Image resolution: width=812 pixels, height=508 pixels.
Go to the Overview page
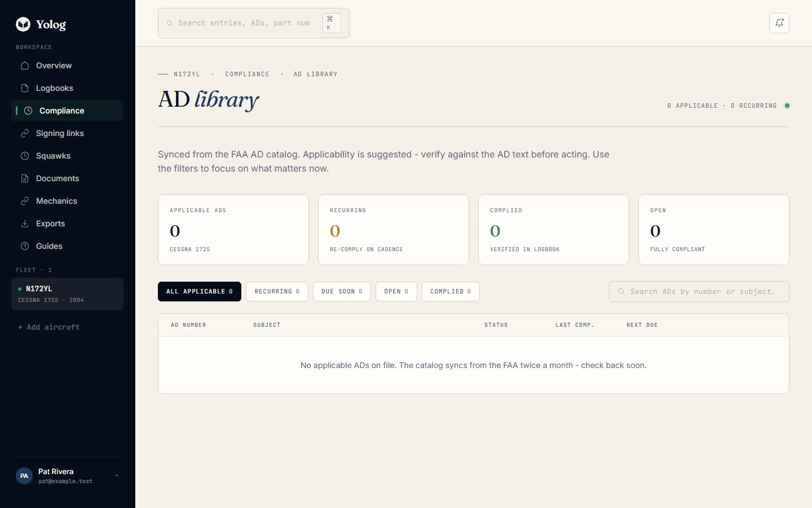tap(67, 65)
